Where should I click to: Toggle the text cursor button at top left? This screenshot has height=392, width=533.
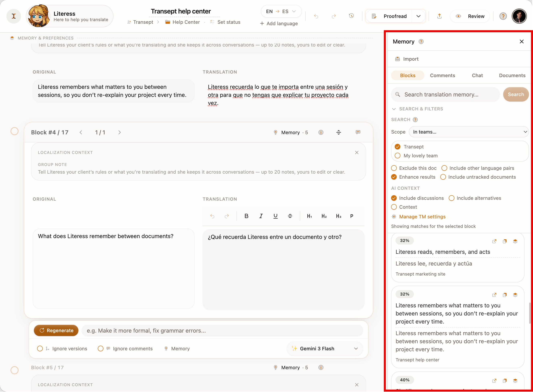[14, 16]
